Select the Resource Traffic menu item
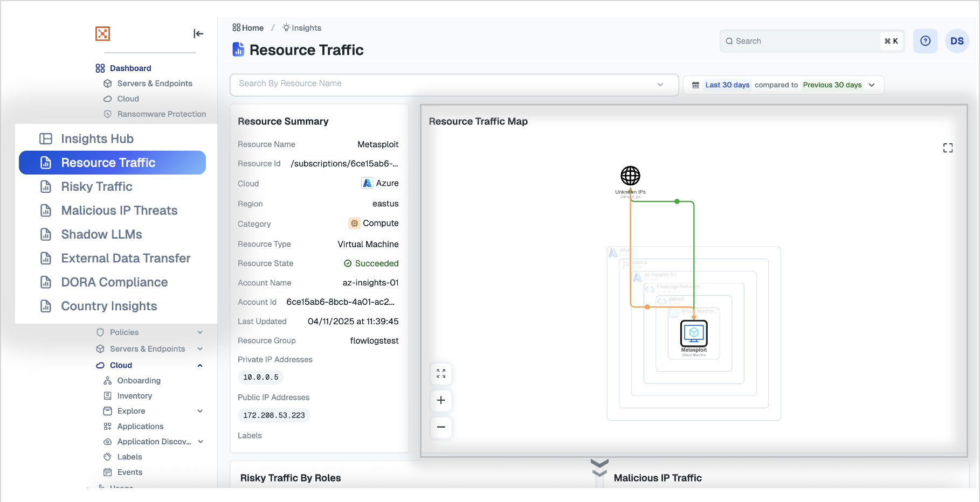 (x=112, y=163)
